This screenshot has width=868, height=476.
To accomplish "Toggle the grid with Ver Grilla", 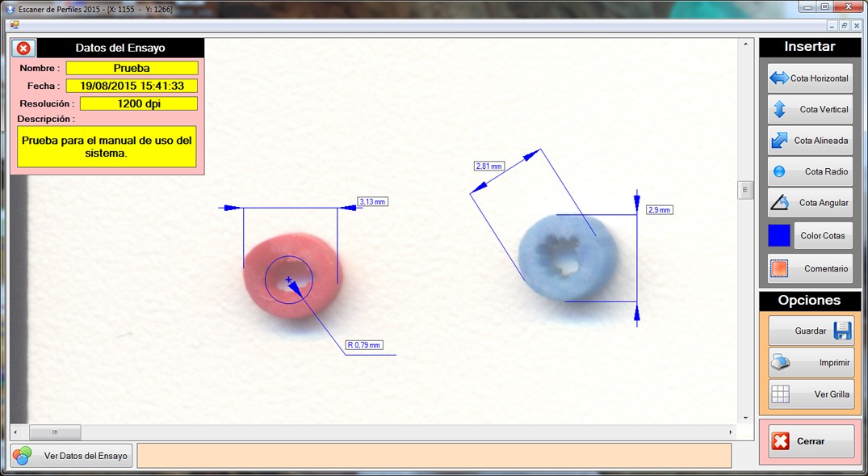I will (x=810, y=394).
